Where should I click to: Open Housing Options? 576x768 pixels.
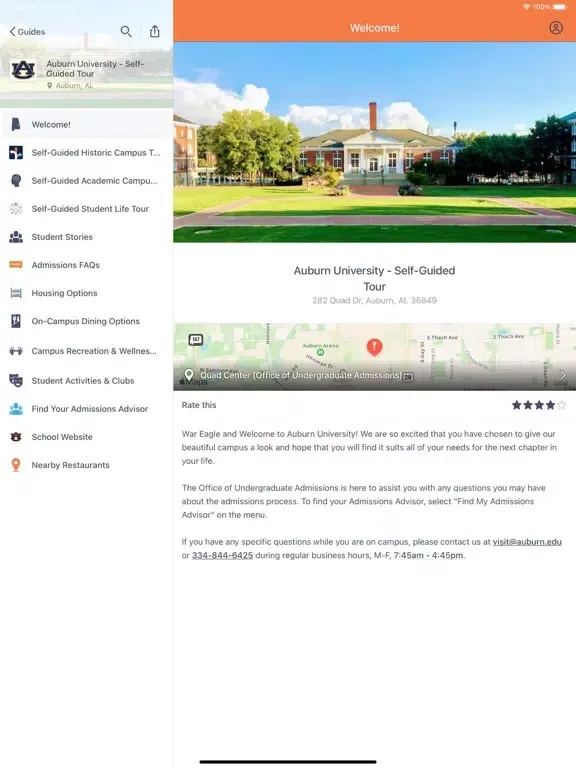(x=87, y=293)
